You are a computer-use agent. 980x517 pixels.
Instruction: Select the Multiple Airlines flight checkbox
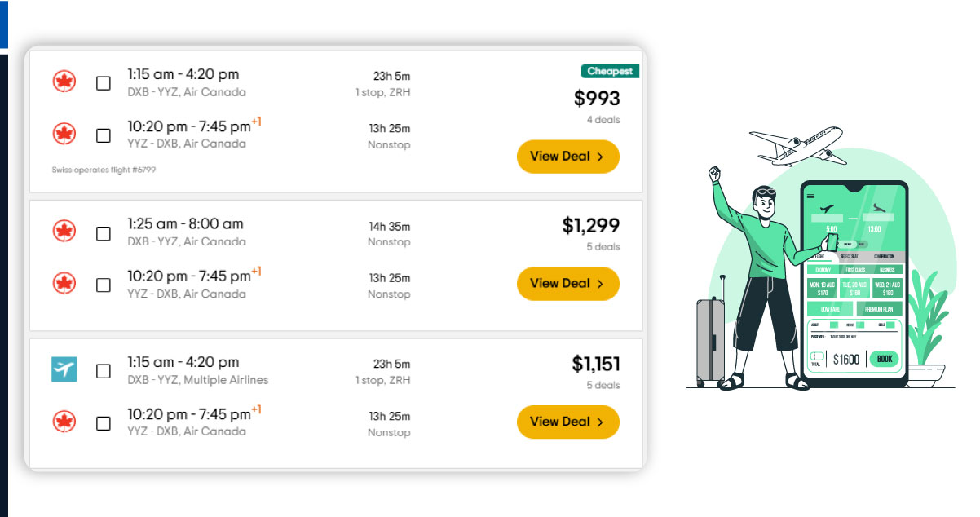pos(104,371)
